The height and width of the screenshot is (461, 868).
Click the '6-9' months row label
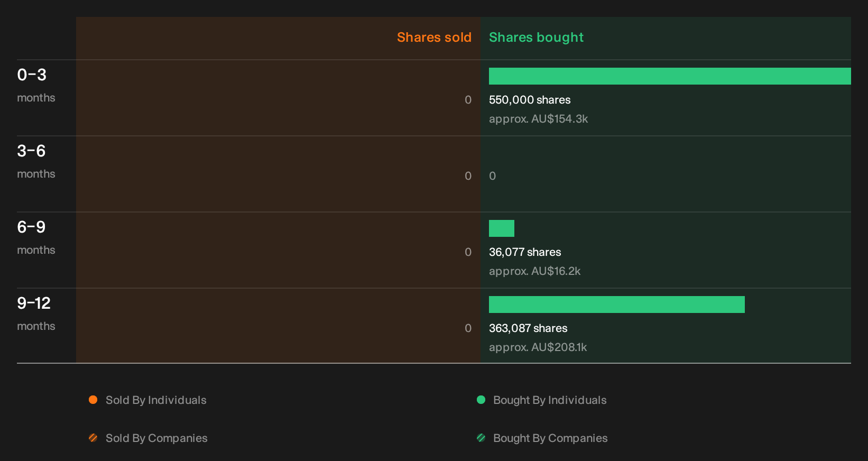[x=31, y=227]
